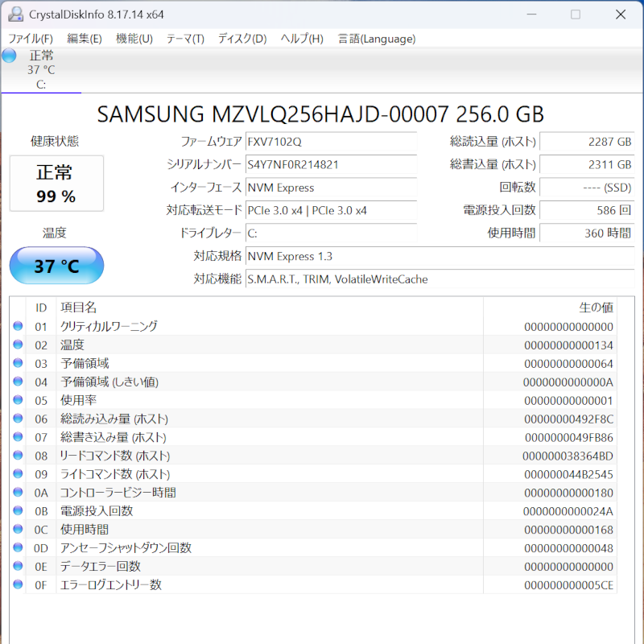
Task: Click raw value 0000000000134
Action: click(568, 345)
